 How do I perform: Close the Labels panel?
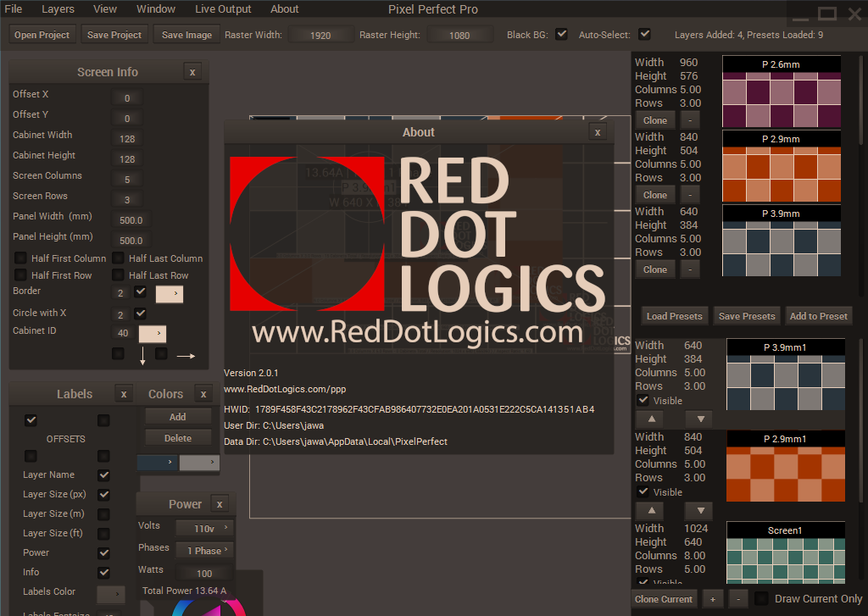(124, 394)
